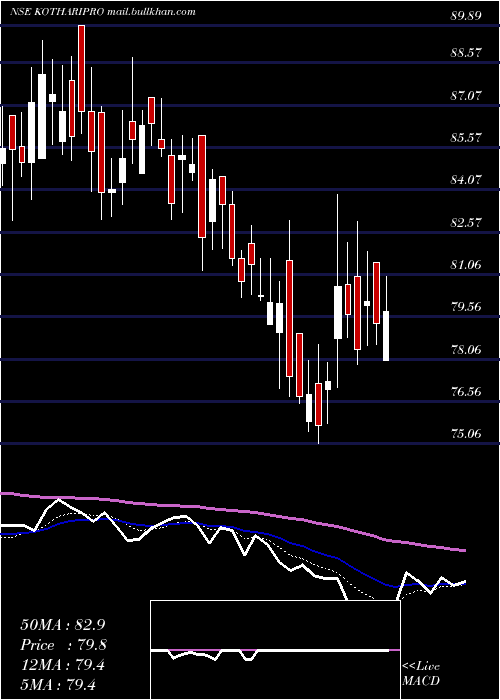Click the 82.57 price axis label

pos(467,222)
